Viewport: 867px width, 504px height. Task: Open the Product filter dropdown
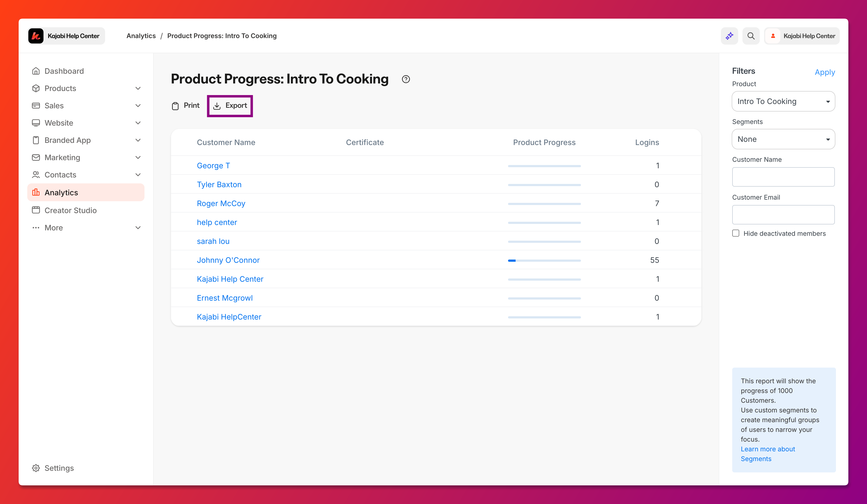(783, 101)
